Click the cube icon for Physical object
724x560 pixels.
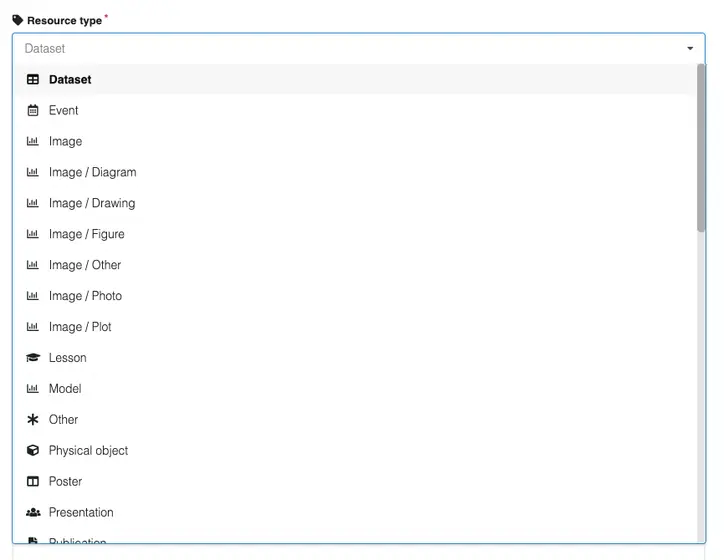point(33,451)
